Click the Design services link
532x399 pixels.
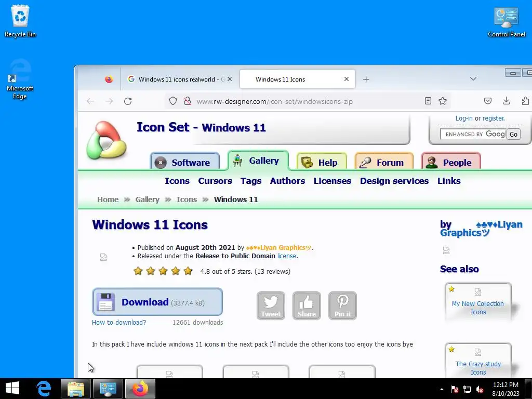coord(394,181)
